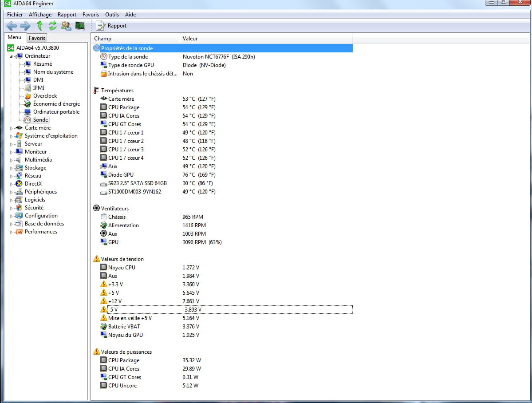Switch to the Favoris tab in sidebar

click(37, 38)
